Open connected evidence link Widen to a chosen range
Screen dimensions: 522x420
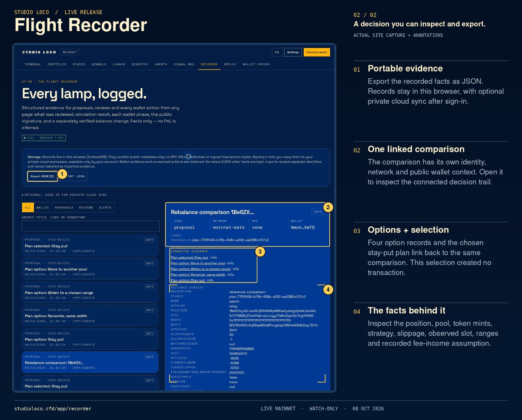point(201,269)
